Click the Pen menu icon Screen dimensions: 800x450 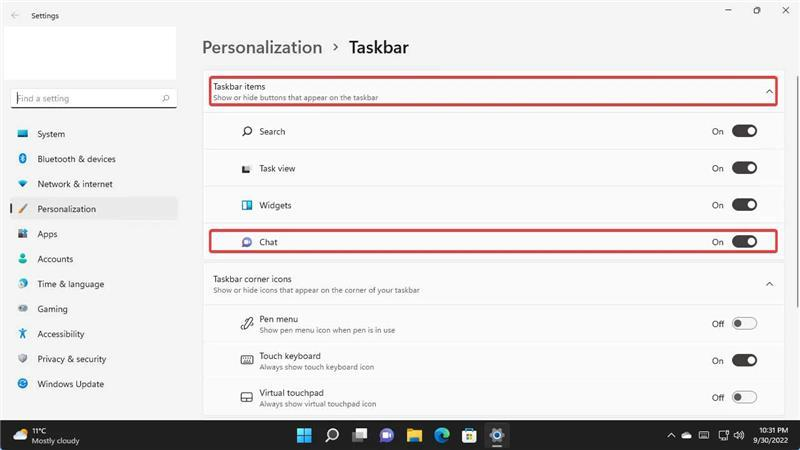[x=247, y=323]
